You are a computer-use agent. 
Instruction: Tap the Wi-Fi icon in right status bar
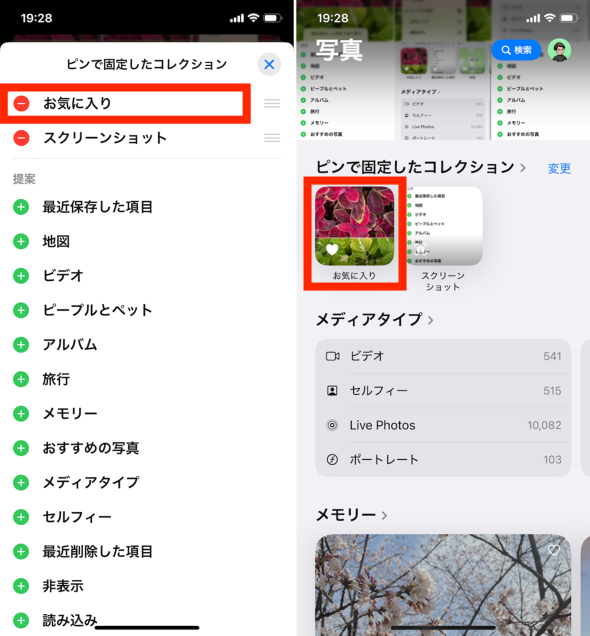point(549,18)
